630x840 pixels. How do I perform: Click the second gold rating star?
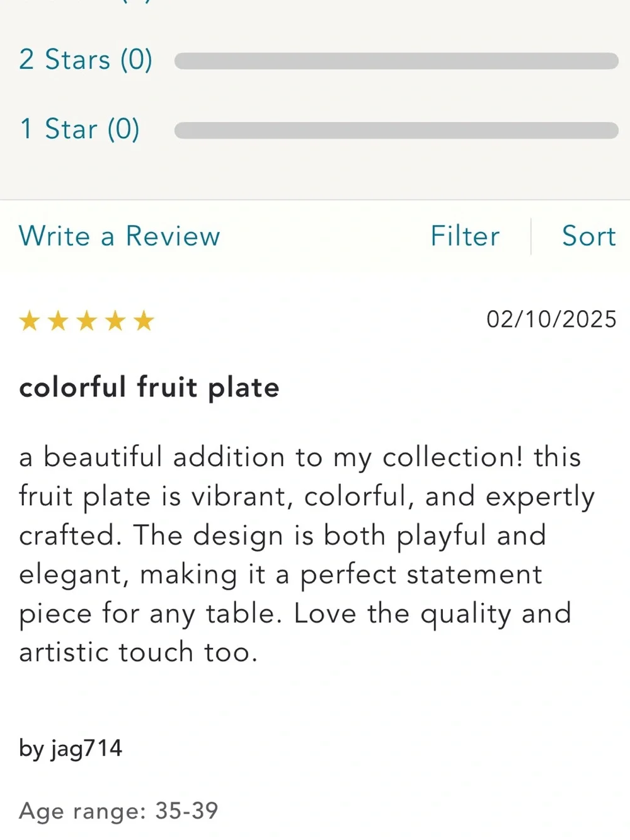pos(58,321)
